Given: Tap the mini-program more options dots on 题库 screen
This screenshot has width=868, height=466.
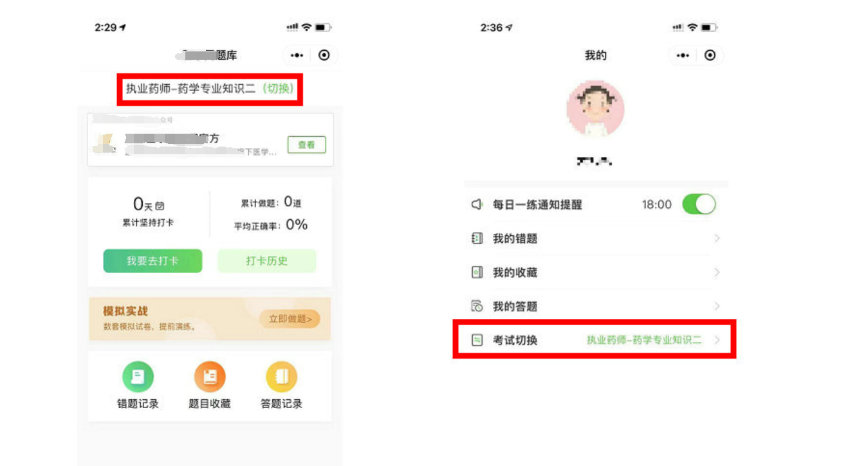Looking at the screenshot, I should 297,55.
